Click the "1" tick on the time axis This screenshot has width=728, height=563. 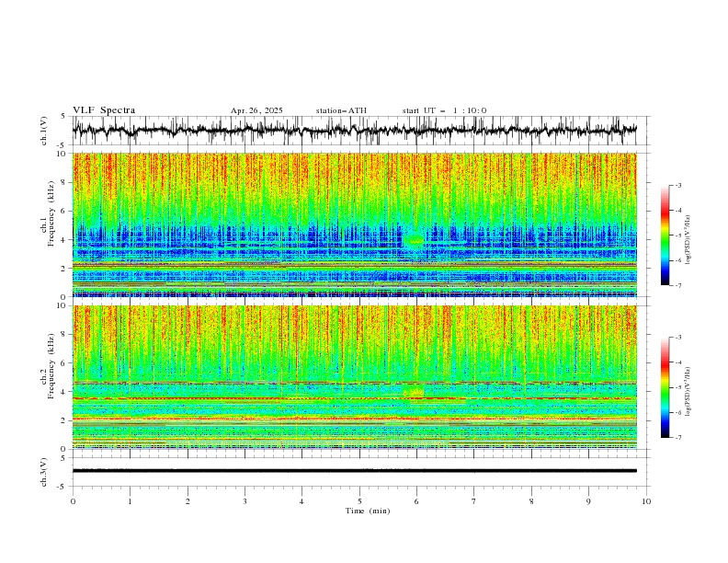click(130, 501)
